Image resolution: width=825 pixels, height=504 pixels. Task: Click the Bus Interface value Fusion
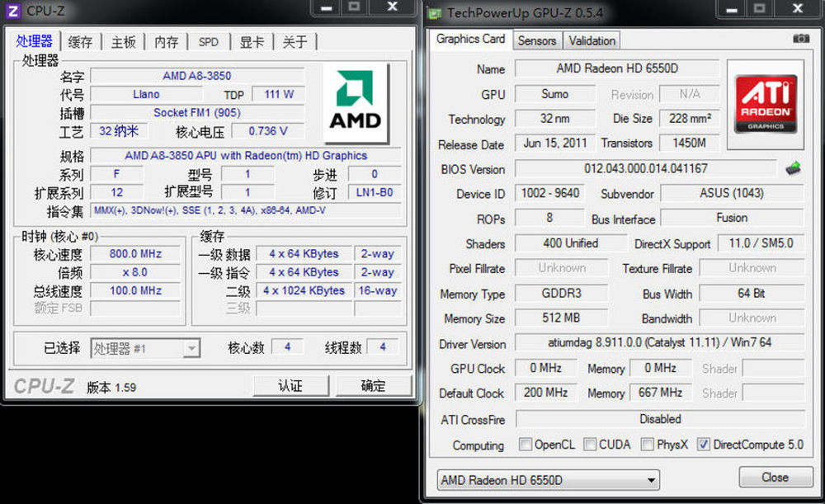pyautogui.click(x=732, y=218)
